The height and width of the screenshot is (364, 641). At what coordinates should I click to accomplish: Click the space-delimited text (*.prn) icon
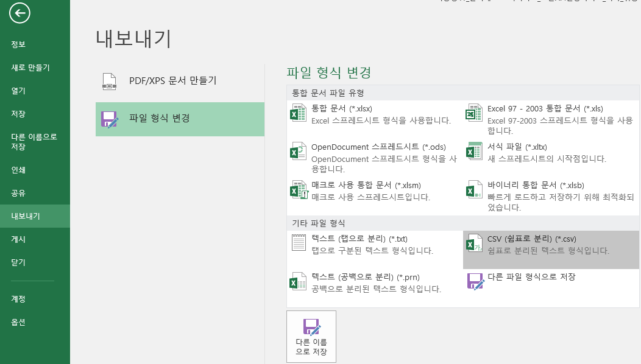pos(299,281)
